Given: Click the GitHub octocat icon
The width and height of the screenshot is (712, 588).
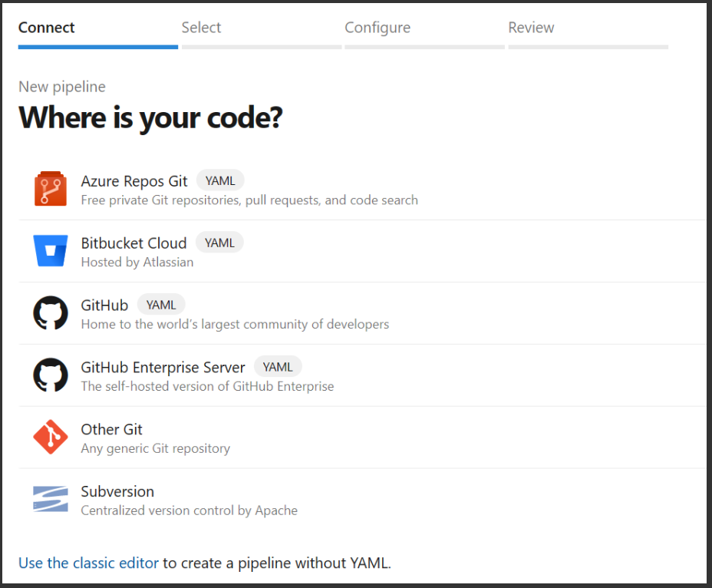Looking at the screenshot, I should point(51,312).
